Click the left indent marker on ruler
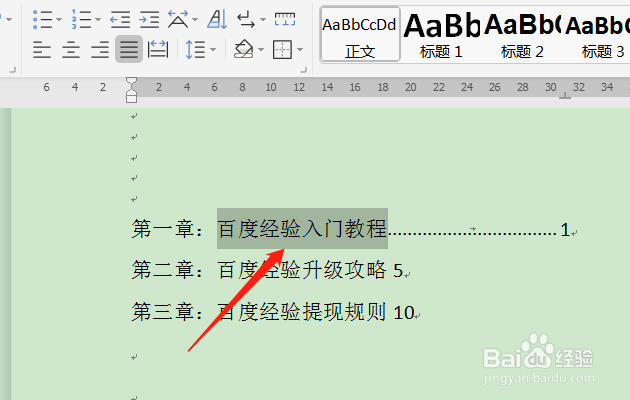The image size is (630, 400). pos(131,97)
